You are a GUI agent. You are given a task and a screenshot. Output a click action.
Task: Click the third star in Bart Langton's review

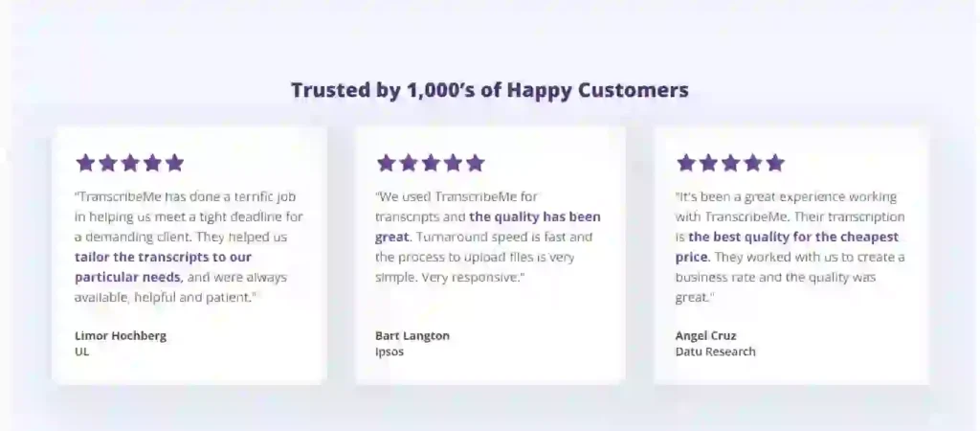[x=431, y=163]
